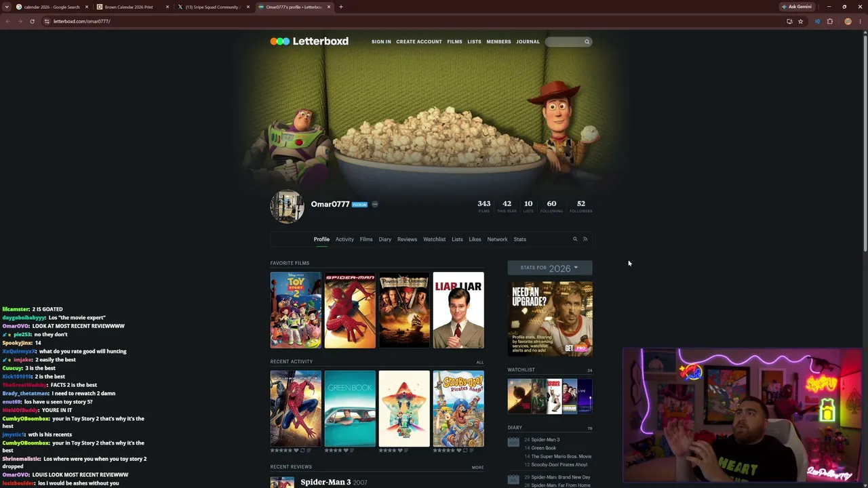Click the 52 Followers stat
This screenshot has width=868, height=488.
point(581,206)
